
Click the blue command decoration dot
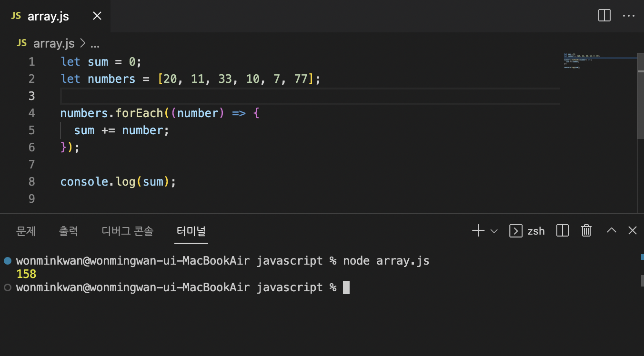(x=7, y=261)
